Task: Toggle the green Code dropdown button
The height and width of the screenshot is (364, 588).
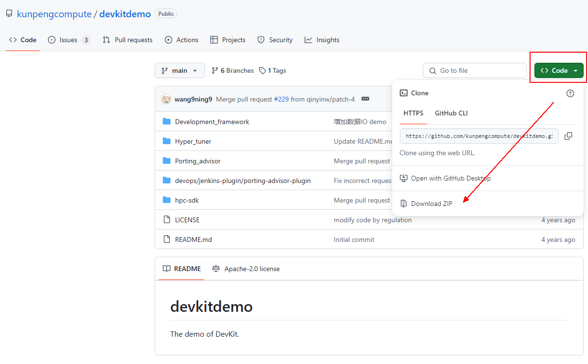Action: point(559,70)
